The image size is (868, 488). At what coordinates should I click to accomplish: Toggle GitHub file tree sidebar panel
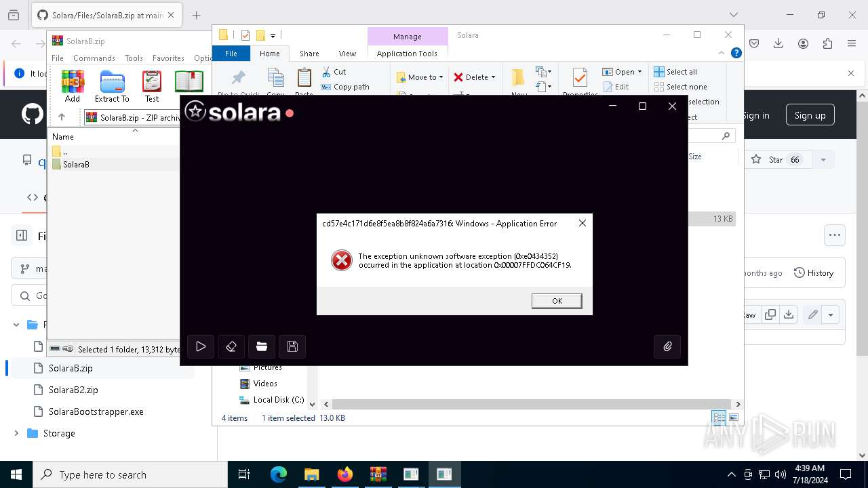[22, 235]
